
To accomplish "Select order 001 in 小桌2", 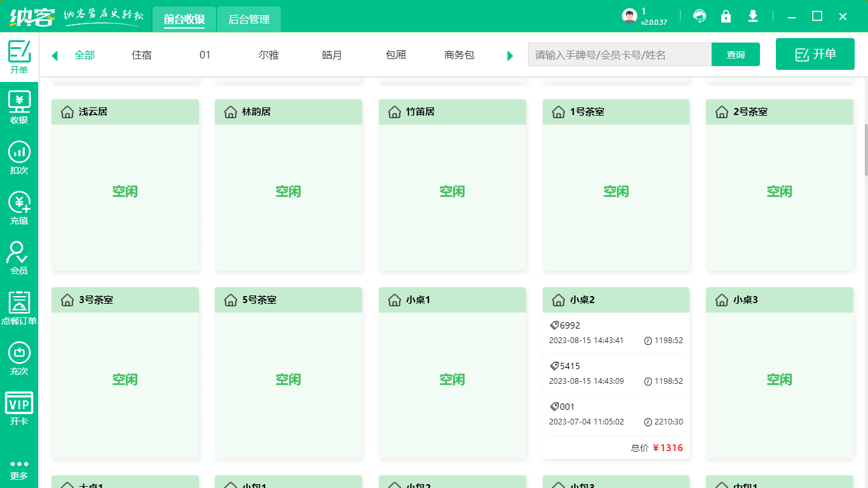I will [x=616, y=414].
